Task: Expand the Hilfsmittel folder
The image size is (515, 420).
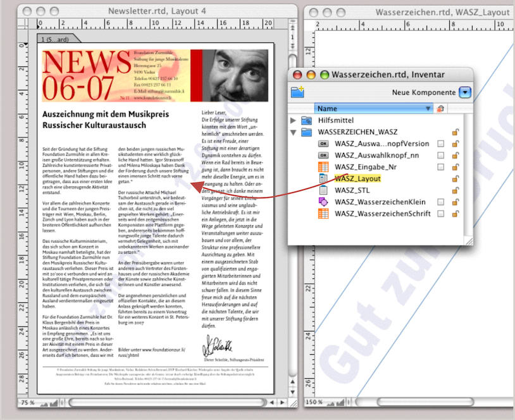Action: coord(293,121)
